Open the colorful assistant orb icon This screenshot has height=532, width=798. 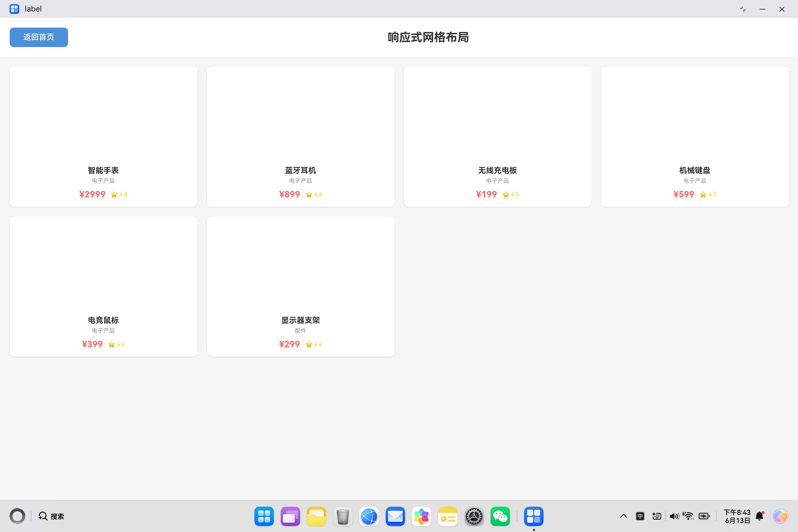pyautogui.click(x=780, y=516)
